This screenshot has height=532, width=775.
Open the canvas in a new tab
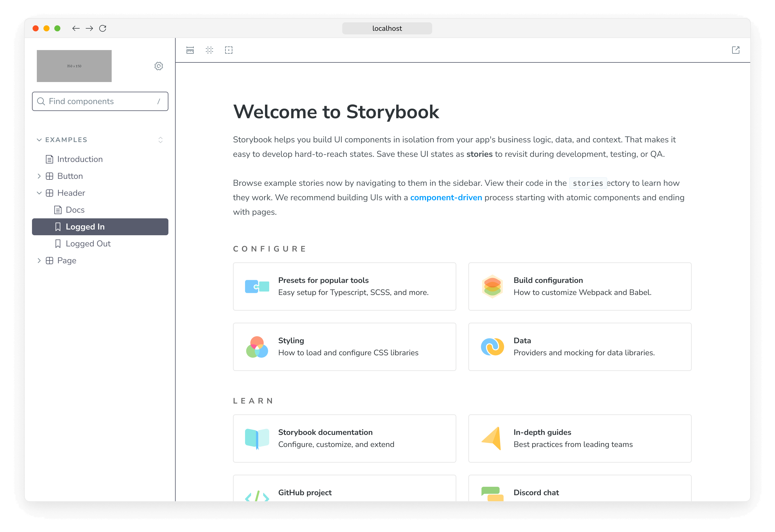pyautogui.click(x=736, y=50)
